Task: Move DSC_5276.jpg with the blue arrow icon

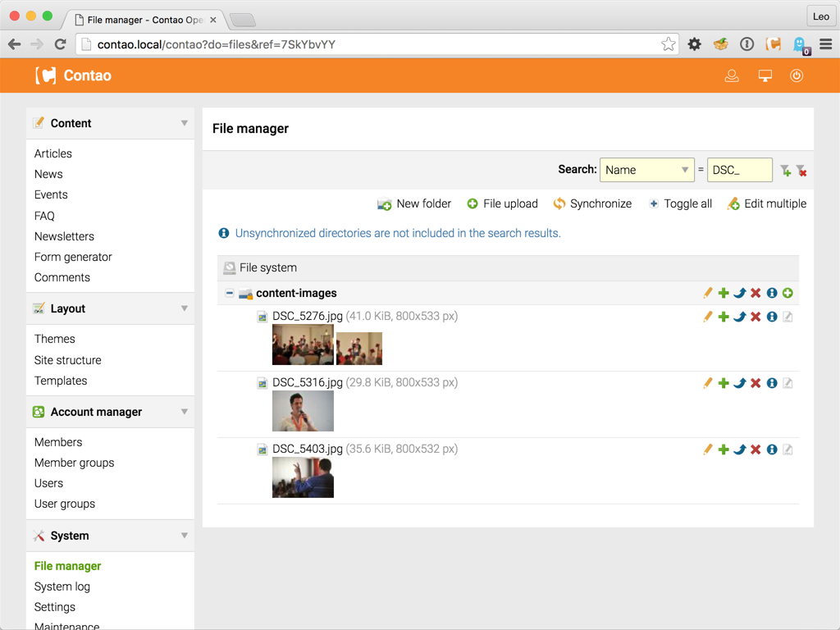Action: (739, 317)
